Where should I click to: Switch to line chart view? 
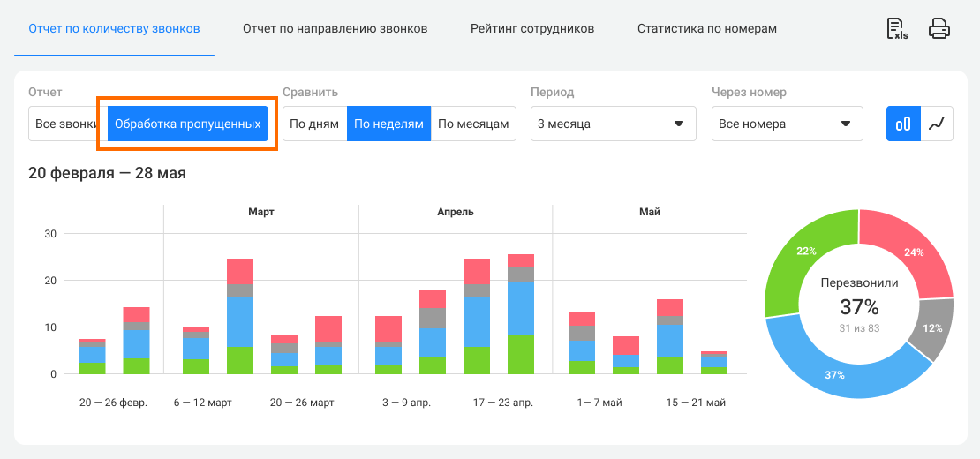pos(937,124)
